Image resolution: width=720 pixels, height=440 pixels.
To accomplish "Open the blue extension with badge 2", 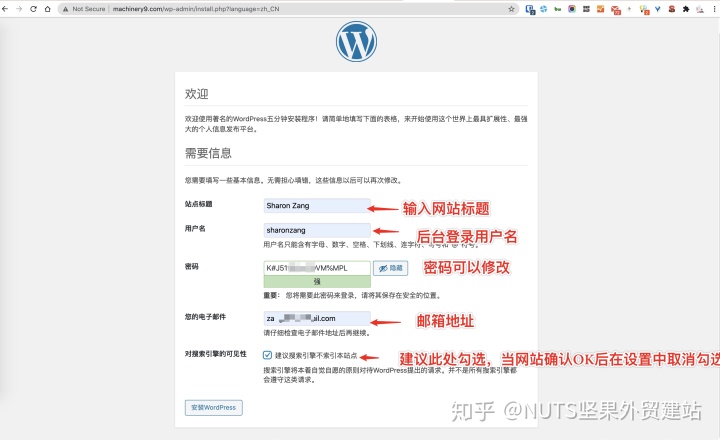I will click(530, 9).
